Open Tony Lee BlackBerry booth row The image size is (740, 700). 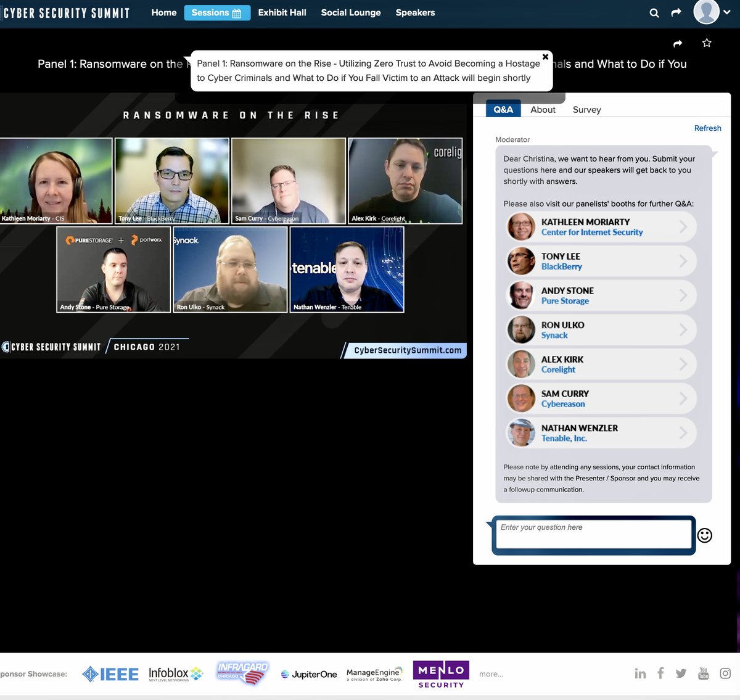[601, 261]
